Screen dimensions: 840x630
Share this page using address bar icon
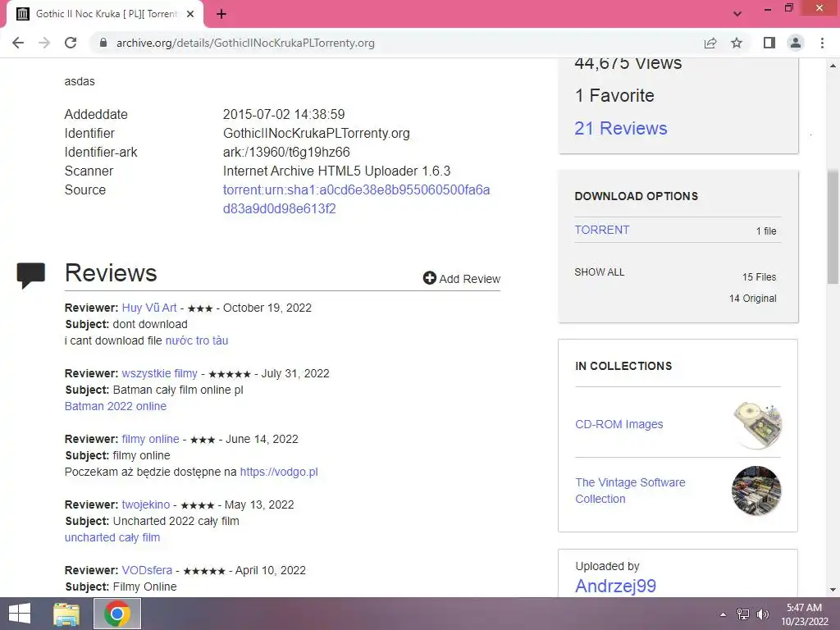710,43
